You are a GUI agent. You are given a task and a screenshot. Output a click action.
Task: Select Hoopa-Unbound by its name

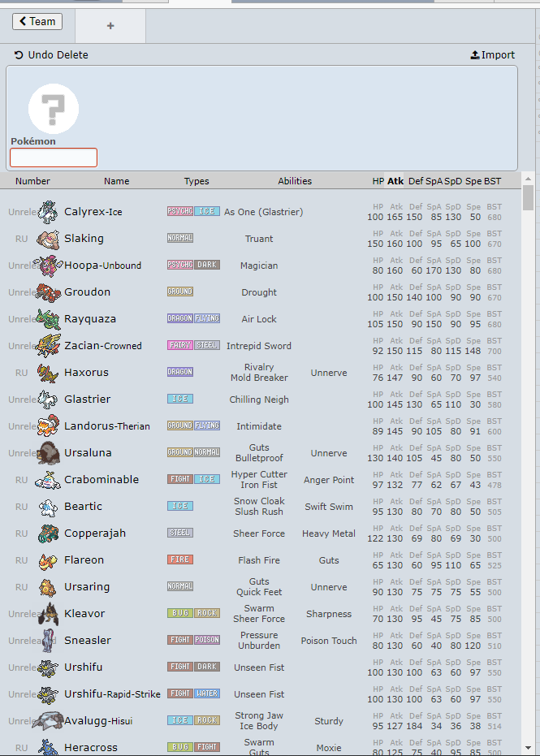(x=102, y=266)
